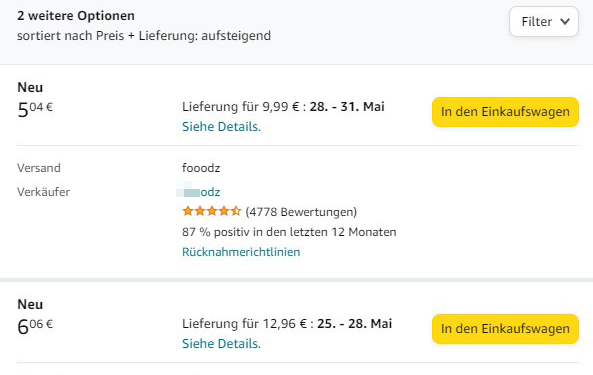The image size is (593, 375).
Task: Select the 5,04 € price text
Action: tap(35, 110)
